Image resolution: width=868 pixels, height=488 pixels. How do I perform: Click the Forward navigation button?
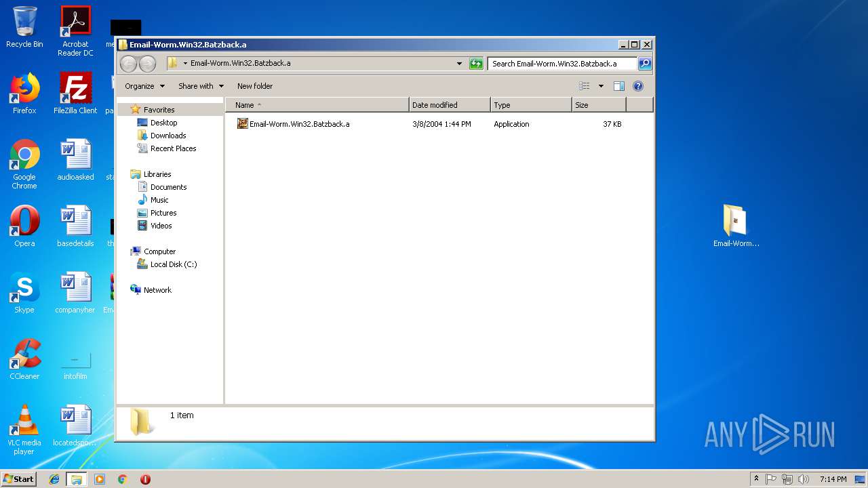coord(147,64)
